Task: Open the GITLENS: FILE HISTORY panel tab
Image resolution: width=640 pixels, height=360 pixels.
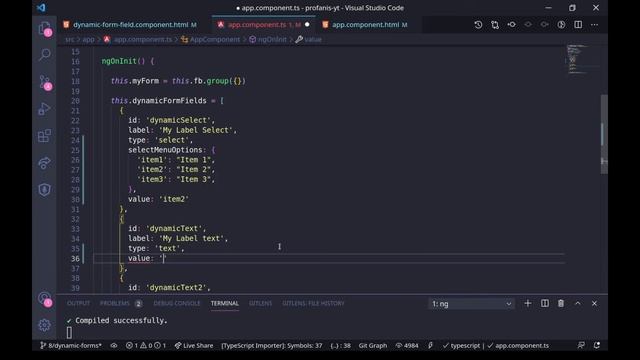Action: coord(313,303)
